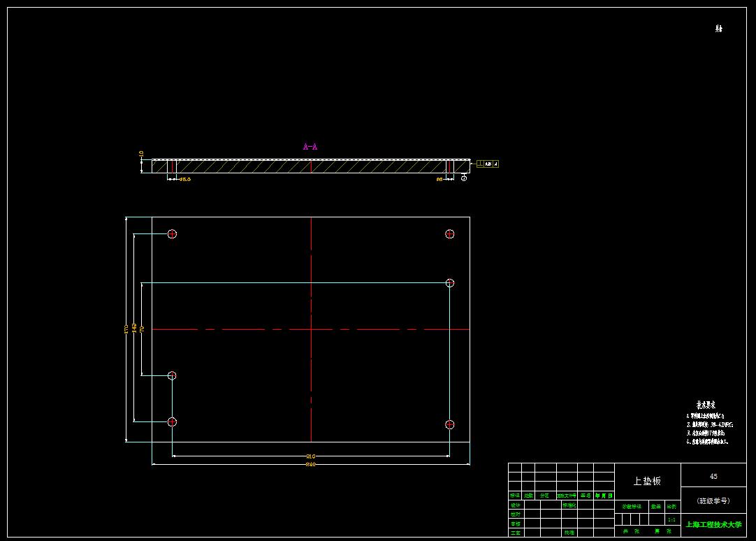Click the surface finish note in top-right corner
Viewport: 756px width, 541px height.
click(x=719, y=29)
